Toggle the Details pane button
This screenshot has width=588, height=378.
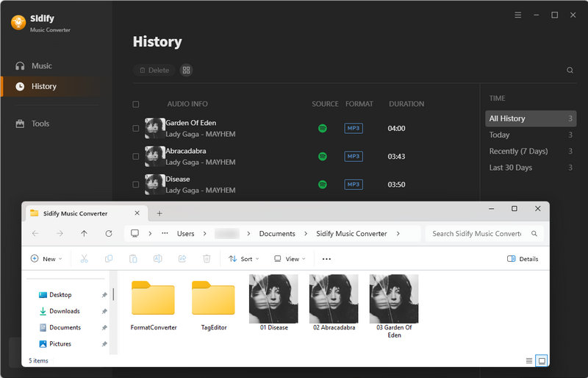point(523,259)
